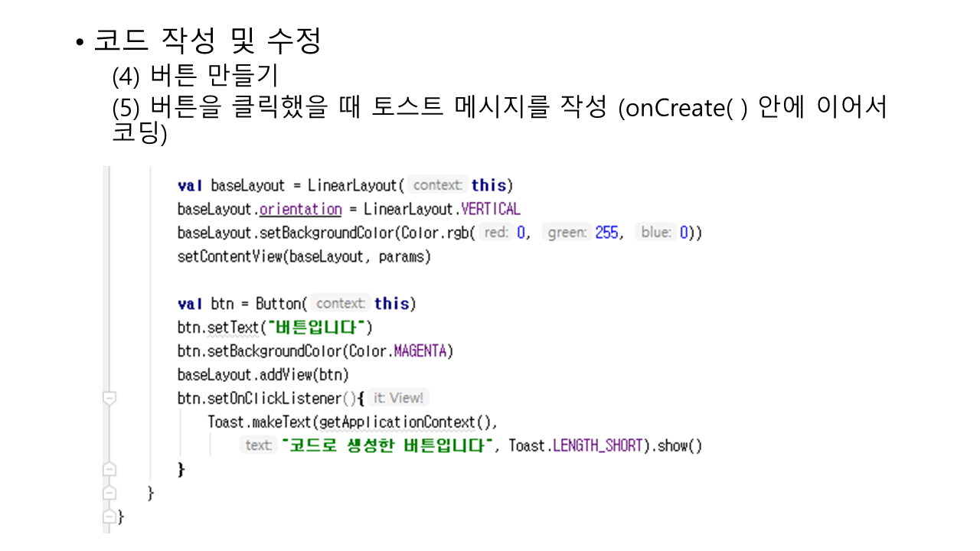Click the VERTICAL constant
The height and width of the screenshot is (551, 980).
[x=491, y=209]
